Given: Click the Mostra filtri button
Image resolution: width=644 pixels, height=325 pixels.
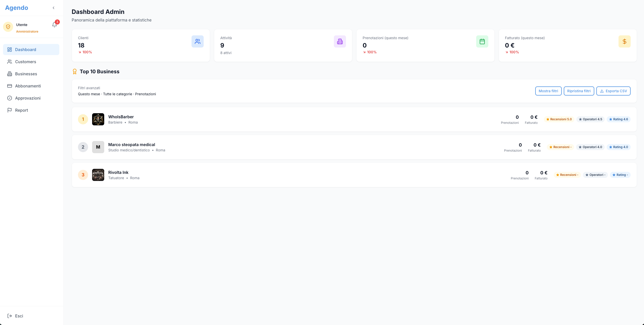Looking at the screenshot, I should [x=548, y=91].
